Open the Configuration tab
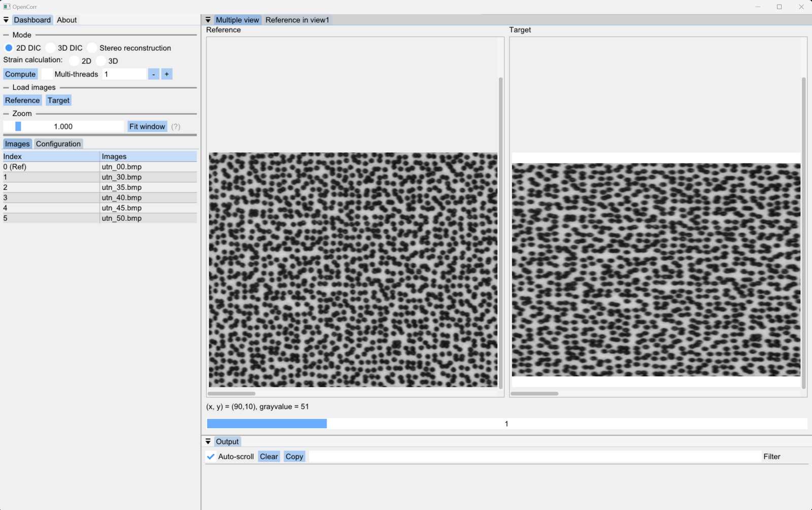 (x=58, y=144)
